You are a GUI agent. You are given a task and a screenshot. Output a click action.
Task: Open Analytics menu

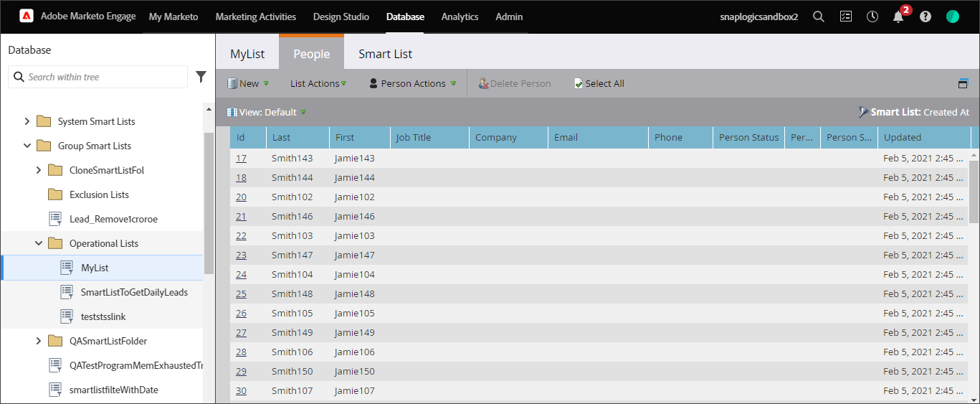click(x=460, y=17)
